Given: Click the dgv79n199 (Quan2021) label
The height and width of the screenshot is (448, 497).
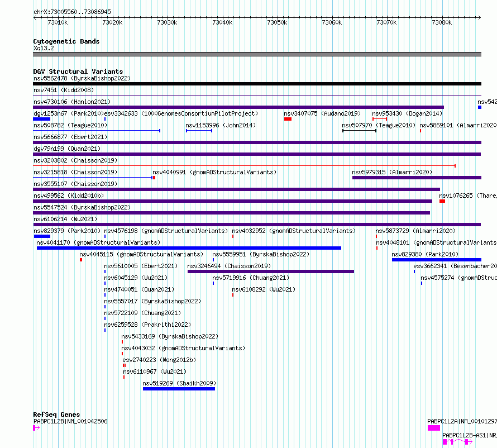Looking at the screenshot, I should point(67,149).
